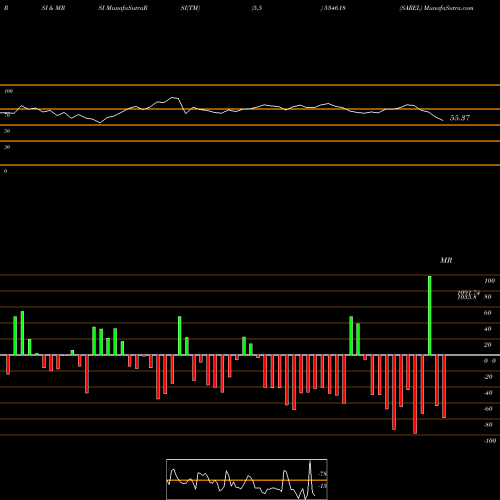Click the tallest green MR bar
This screenshot has width=500, height=500.
[430, 315]
